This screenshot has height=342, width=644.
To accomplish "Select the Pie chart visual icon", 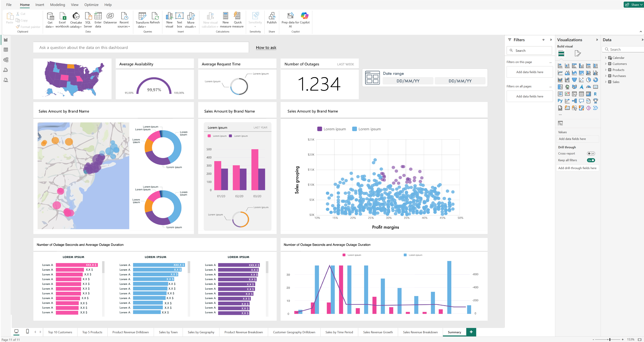I will click(589, 80).
